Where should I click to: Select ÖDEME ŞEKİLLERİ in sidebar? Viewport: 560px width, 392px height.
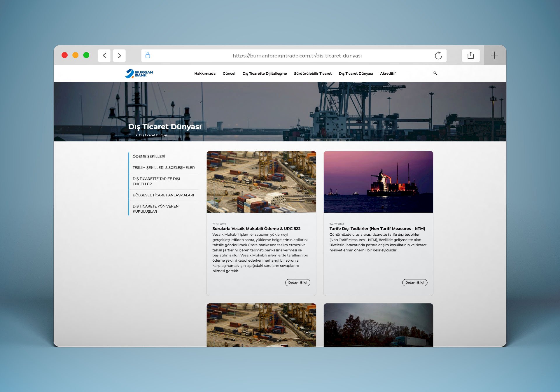(164, 156)
